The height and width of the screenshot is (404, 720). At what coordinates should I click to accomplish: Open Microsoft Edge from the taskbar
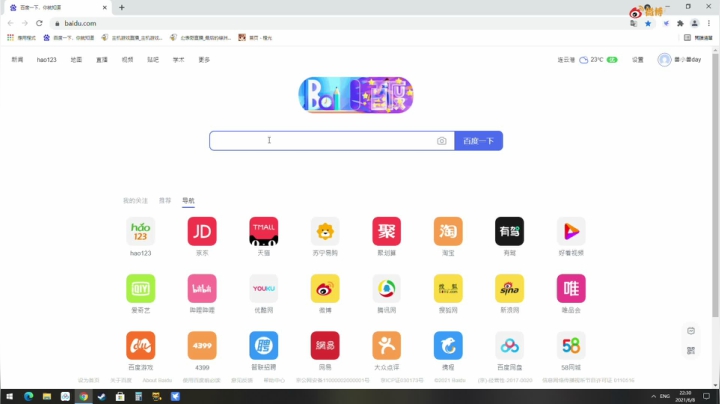[28, 397]
